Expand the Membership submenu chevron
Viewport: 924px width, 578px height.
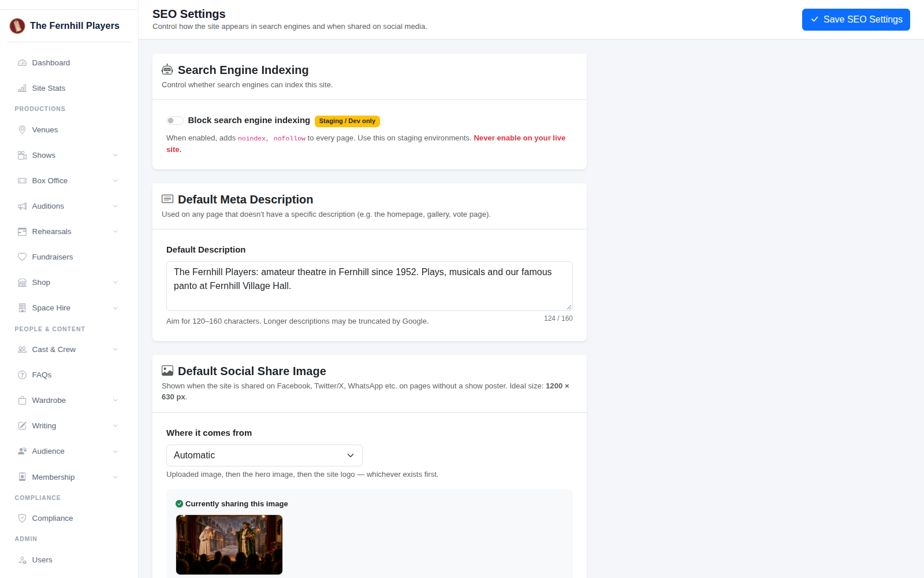tap(115, 477)
